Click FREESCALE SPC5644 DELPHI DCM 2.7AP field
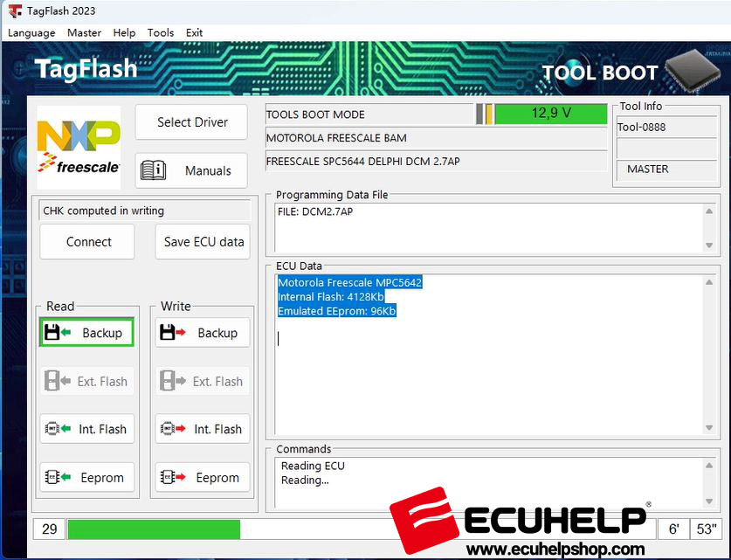 [x=436, y=162]
